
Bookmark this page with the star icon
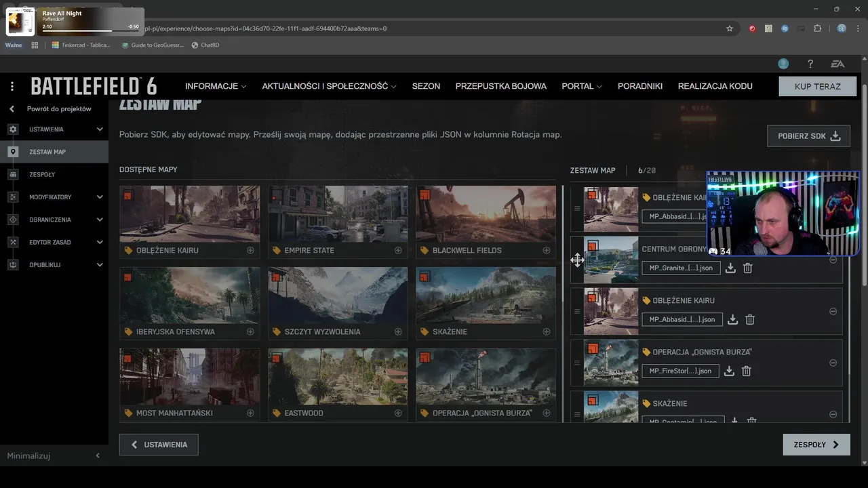[x=730, y=28]
